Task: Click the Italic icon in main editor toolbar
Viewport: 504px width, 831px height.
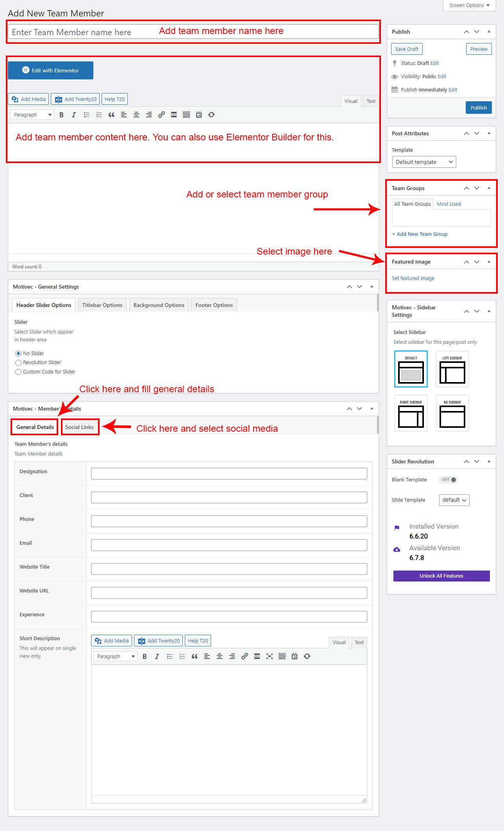Action: click(x=74, y=115)
